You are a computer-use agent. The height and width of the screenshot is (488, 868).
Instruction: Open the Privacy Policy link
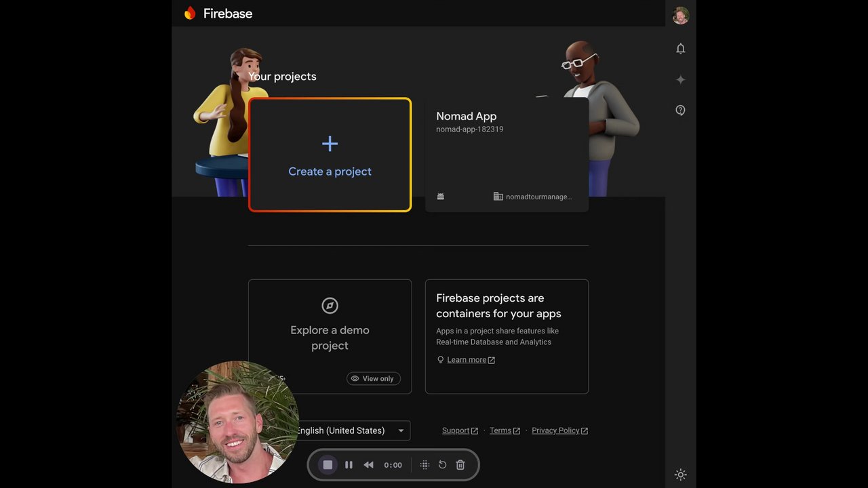560,430
